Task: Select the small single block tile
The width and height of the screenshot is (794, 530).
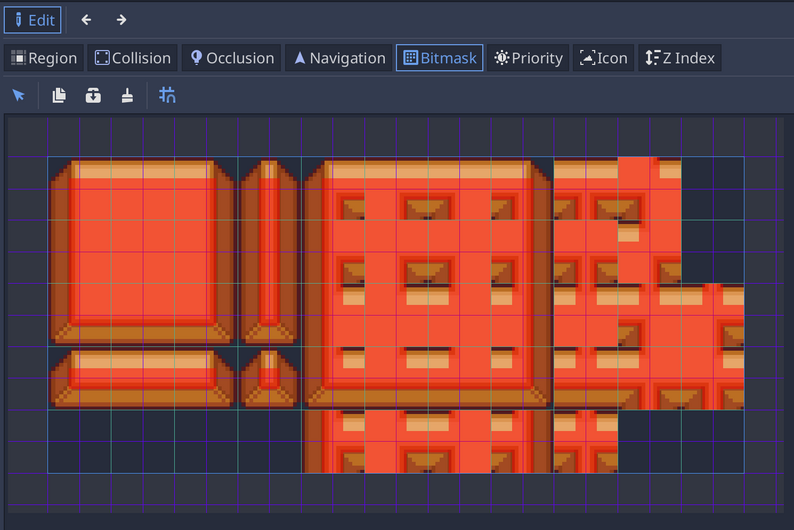Action: [269, 378]
